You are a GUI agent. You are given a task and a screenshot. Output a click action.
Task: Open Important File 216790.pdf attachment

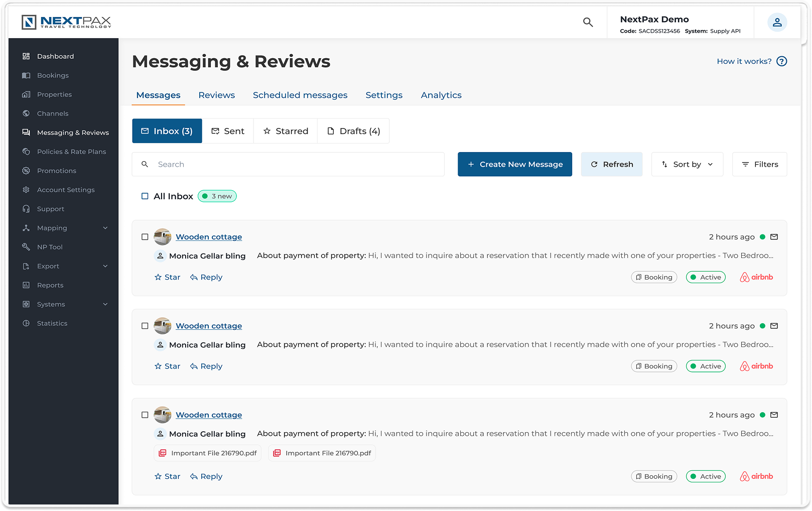(x=207, y=453)
